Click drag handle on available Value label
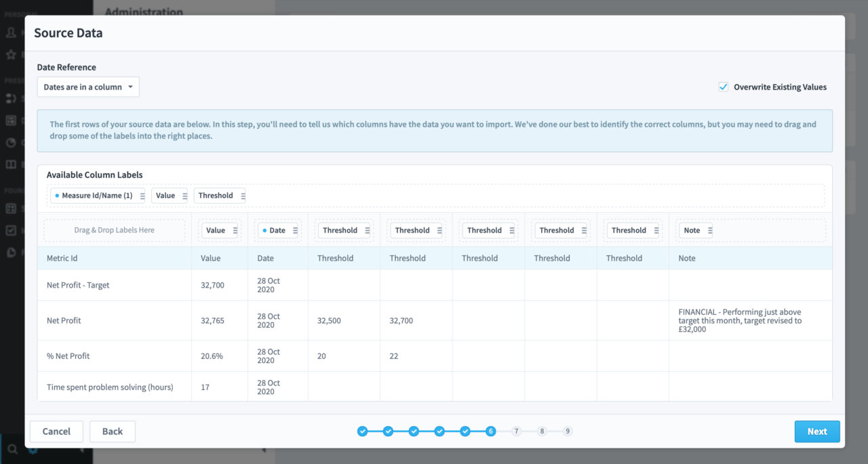Viewport: 868px width, 464px height. 184,196
